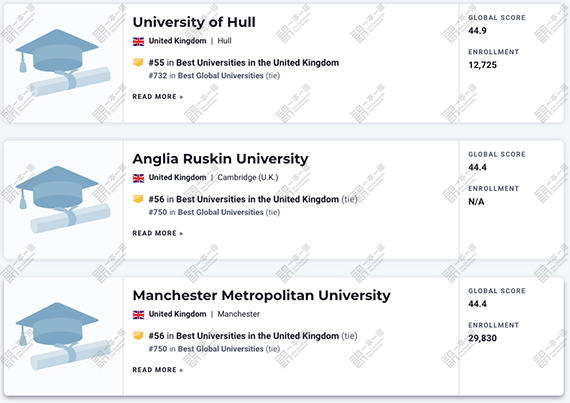
Task: Click the Anglia Ruskin graduation cap thumbnail
Action: pos(63,200)
